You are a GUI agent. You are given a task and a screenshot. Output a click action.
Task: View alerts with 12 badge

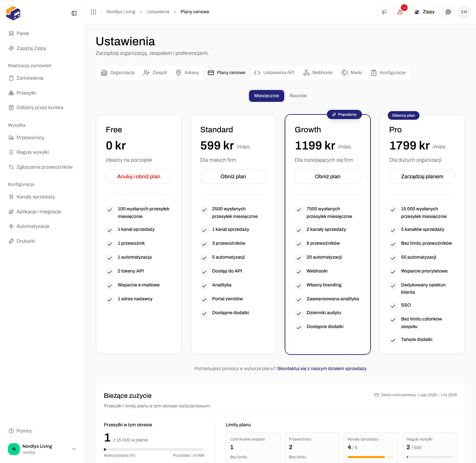[400, 12]
